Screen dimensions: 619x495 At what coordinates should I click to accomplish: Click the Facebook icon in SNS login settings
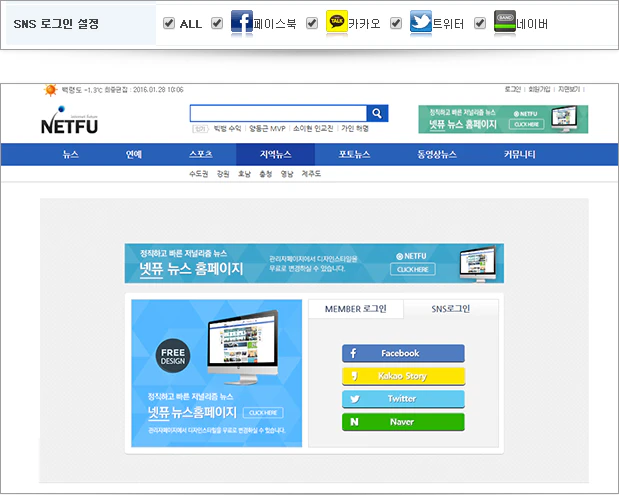tap(242, 22)
